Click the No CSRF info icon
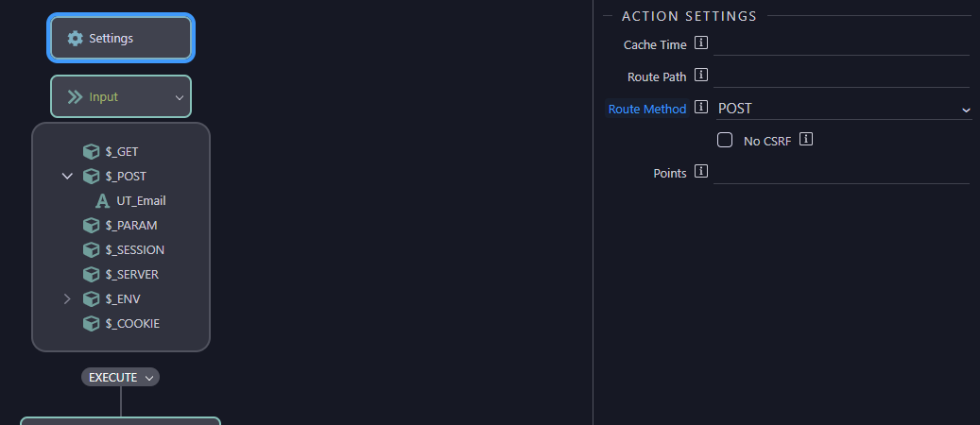The width and height of the screenshot is (980, 425). point(806,140)
